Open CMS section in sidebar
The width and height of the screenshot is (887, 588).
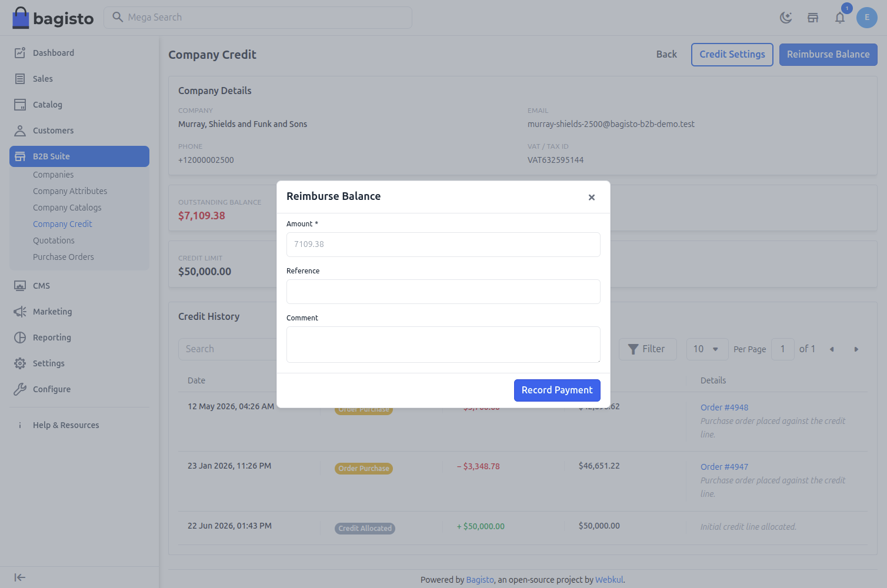pyautogui.click(x=79, y=286)
